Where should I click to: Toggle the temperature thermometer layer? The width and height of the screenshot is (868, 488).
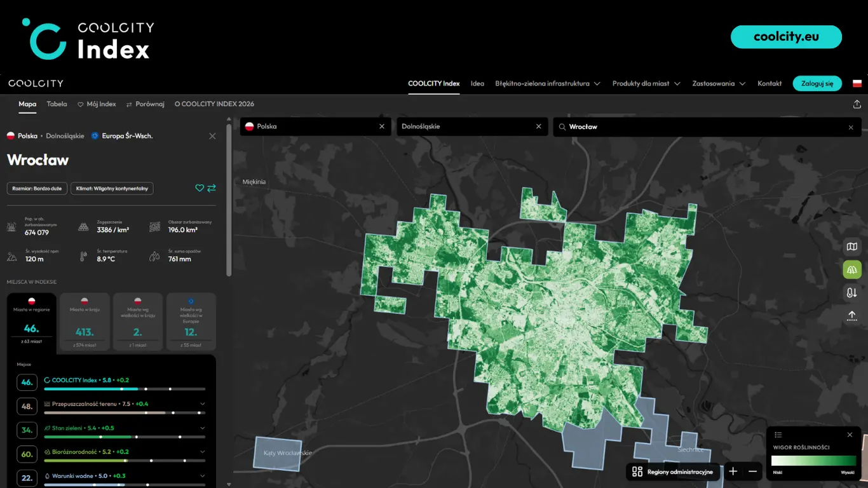pos(851,293)
